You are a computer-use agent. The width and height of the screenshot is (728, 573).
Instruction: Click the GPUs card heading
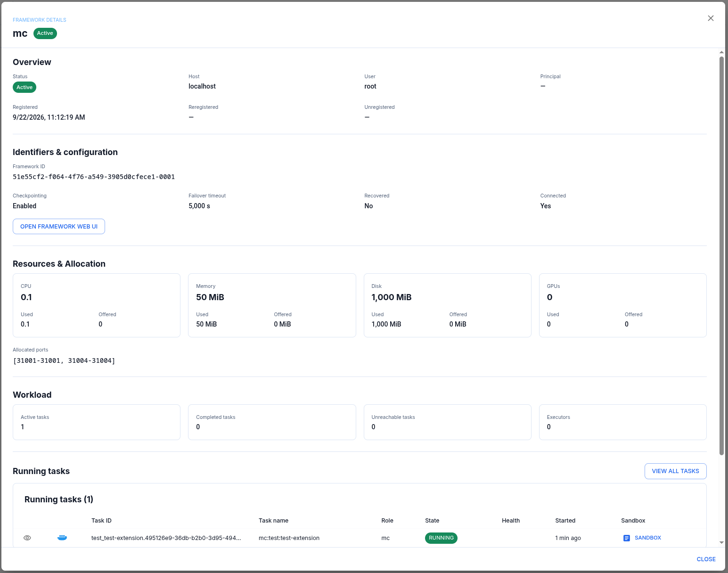[x=553, y=286]
